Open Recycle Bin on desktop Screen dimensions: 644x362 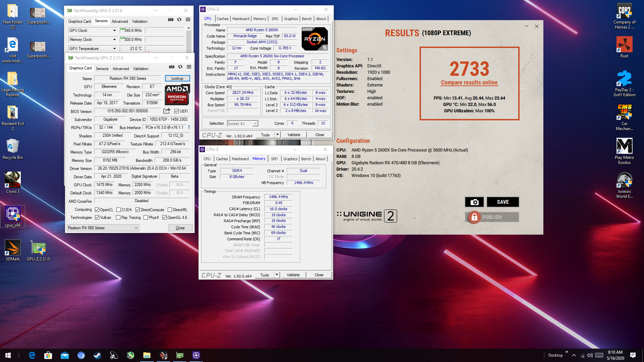(x=13, y=149)
